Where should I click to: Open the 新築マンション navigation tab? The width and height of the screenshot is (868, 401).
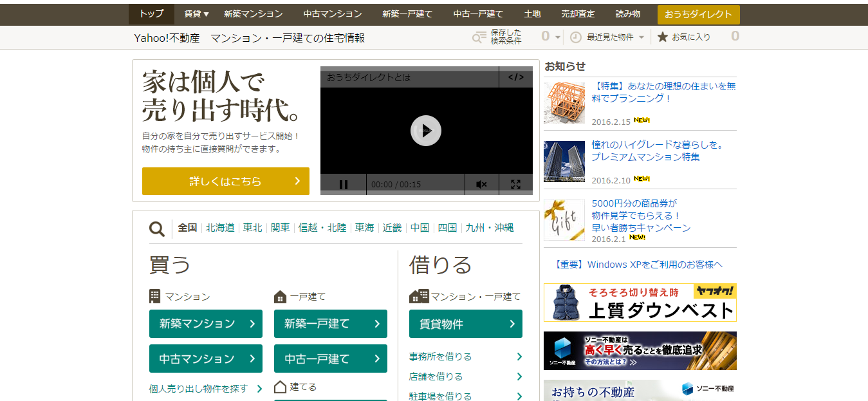point(254,14)
